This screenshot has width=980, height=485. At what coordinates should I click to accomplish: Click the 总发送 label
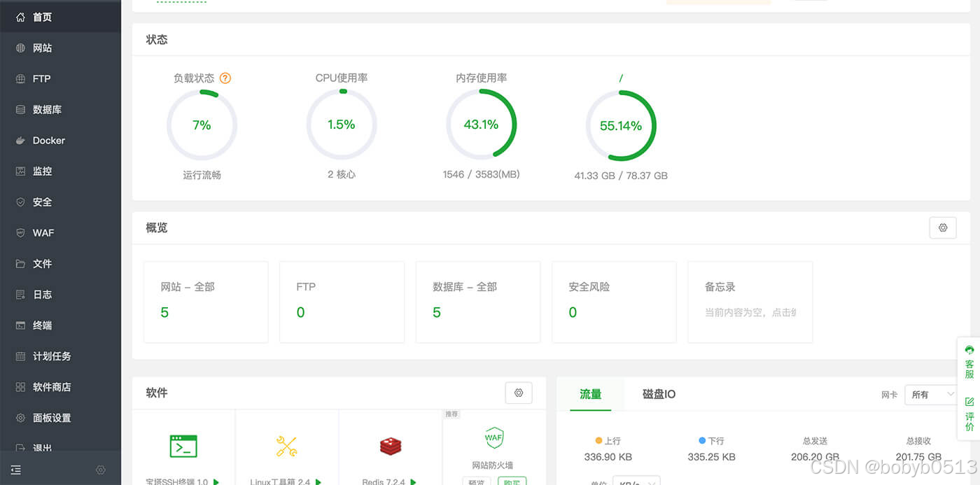pyautogui.click(x=815, y=441)
